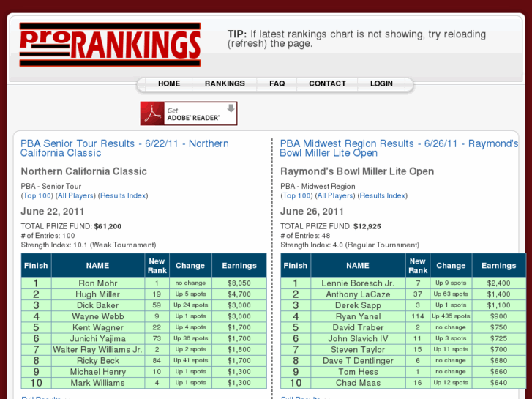Select the name Walter Ray Williams Jr.
Image resolution: width=532 pixels, height=399 pixels.
(98, 350)
